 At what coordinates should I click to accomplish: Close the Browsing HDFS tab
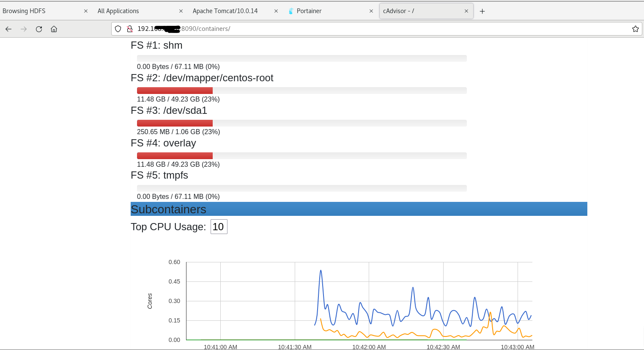click(86, 11)
